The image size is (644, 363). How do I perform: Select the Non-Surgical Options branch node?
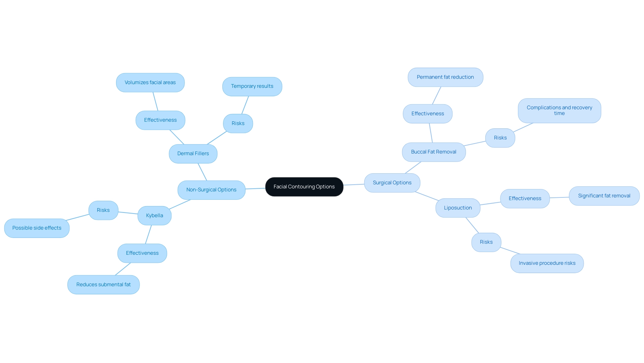pos(211,189)
